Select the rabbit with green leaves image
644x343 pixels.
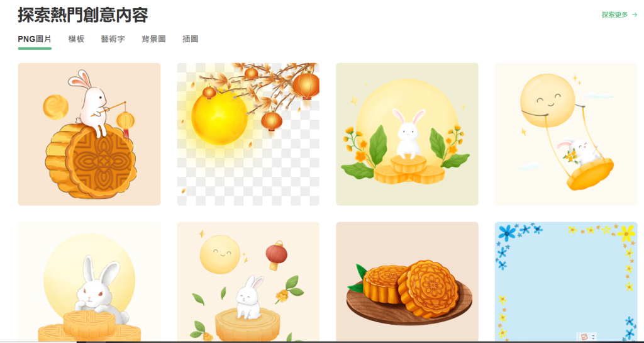[407, 134]
